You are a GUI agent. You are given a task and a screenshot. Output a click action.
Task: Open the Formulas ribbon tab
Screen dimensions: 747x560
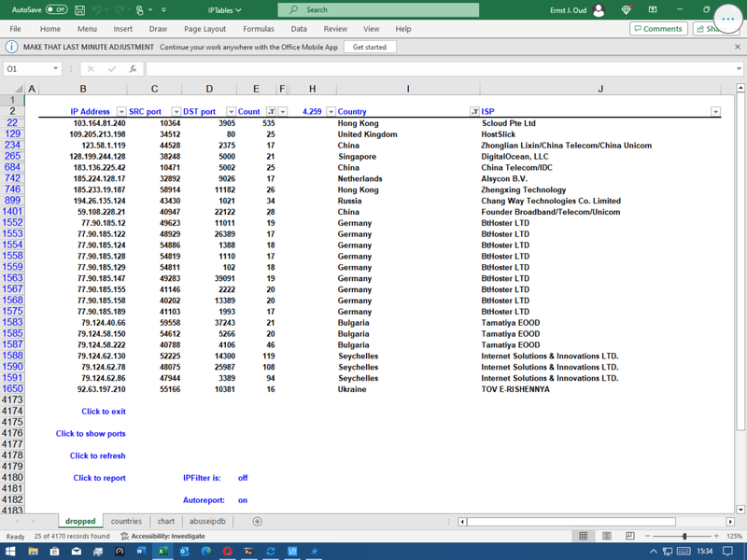point(259,29)
